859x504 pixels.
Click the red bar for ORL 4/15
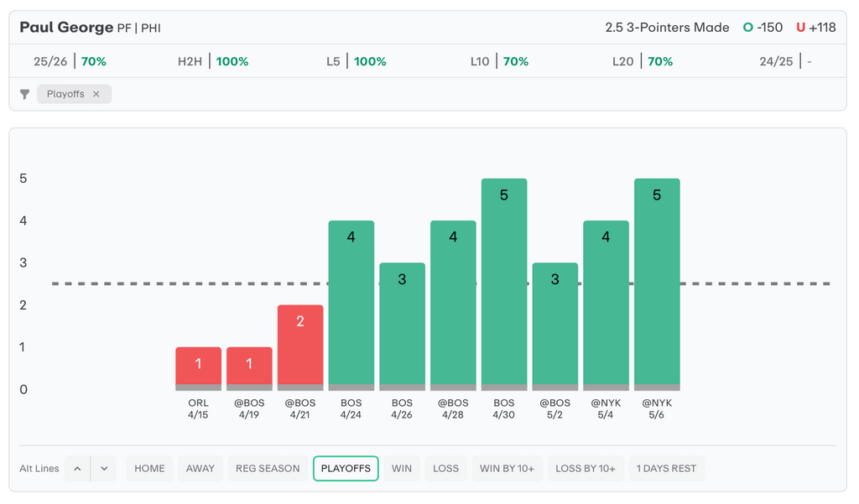198,368
